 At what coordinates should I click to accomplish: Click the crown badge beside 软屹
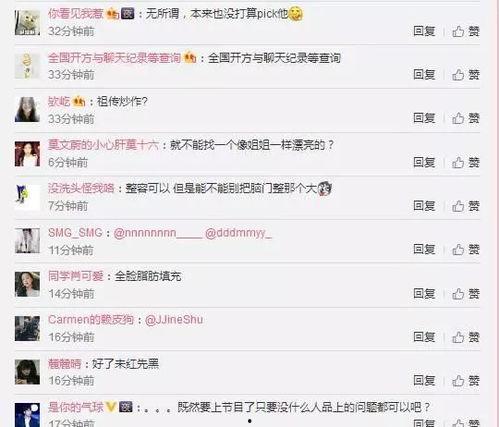(x=79, y=101)
